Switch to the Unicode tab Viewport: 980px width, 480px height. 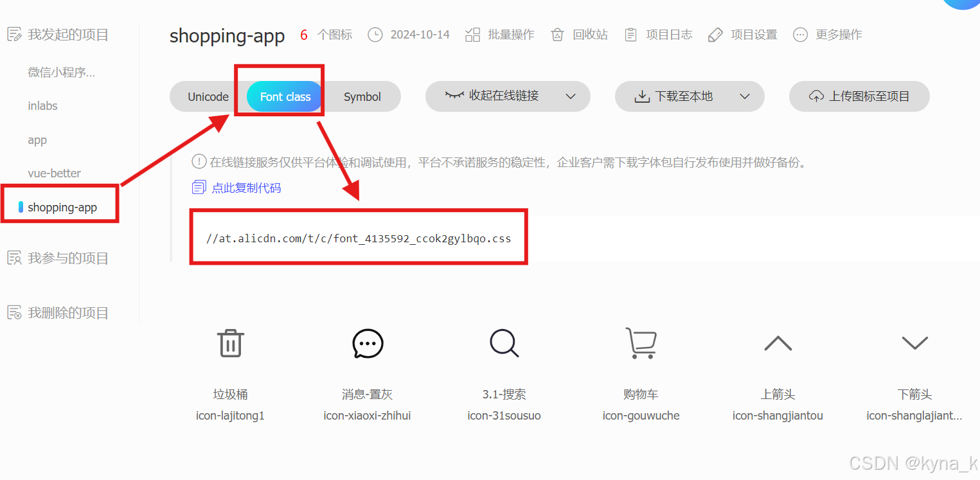[208, 97]
